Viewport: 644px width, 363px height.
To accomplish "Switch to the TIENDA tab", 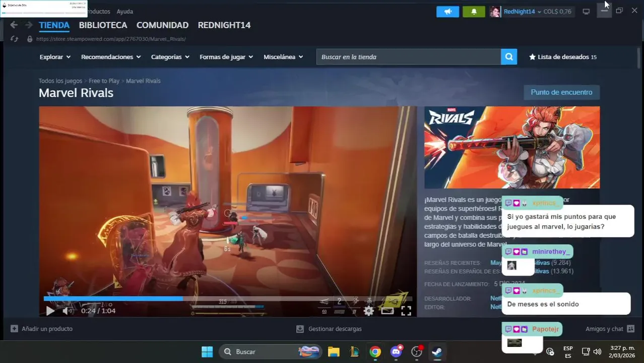I will tap(54, 25).
